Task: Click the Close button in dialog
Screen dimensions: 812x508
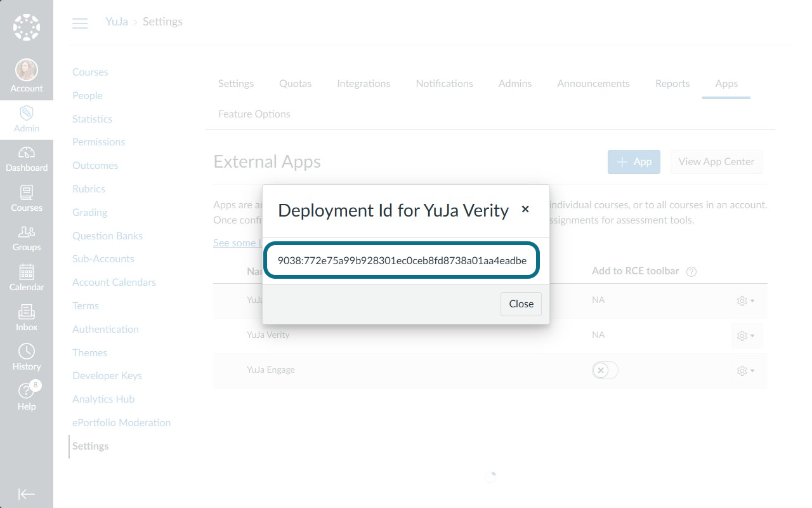Action: [x=521, y=304]
